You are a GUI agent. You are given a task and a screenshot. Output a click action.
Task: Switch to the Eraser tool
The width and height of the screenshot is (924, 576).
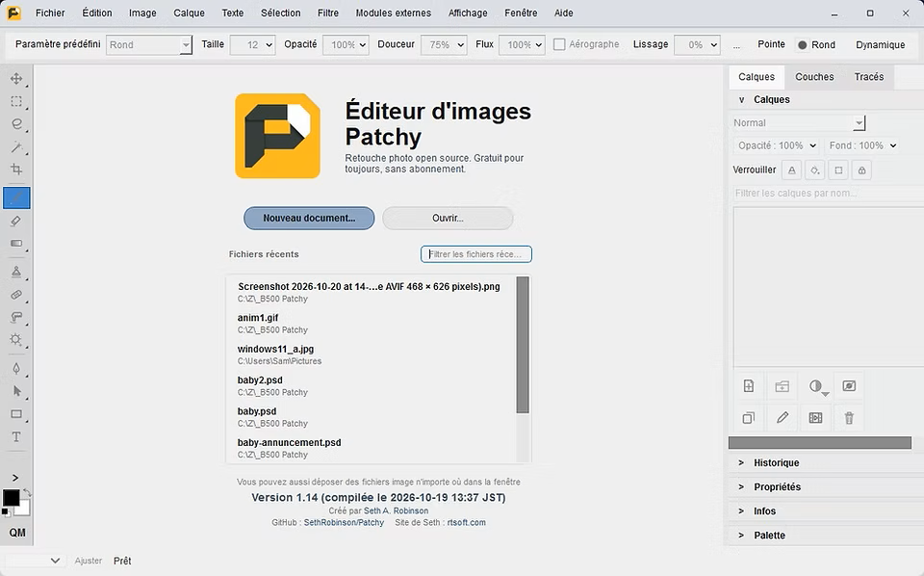16,222
